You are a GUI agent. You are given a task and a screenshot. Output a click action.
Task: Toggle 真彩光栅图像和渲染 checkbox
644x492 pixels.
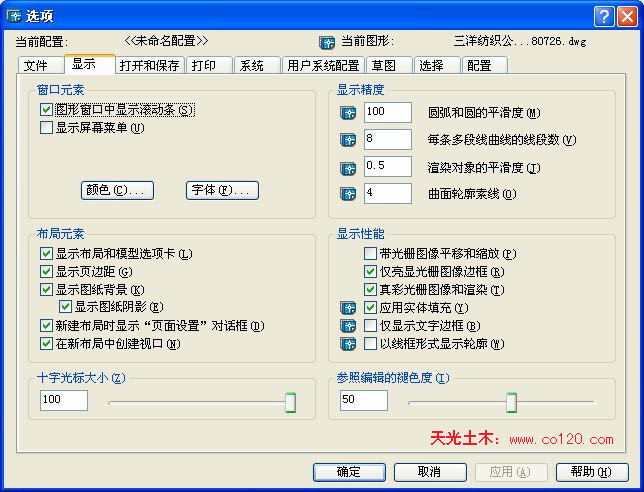(370, 290)
